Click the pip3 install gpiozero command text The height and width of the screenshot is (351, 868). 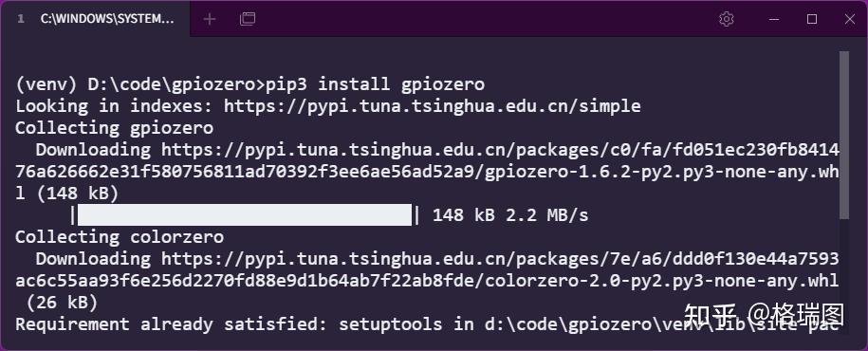click(x=376, y=84)
